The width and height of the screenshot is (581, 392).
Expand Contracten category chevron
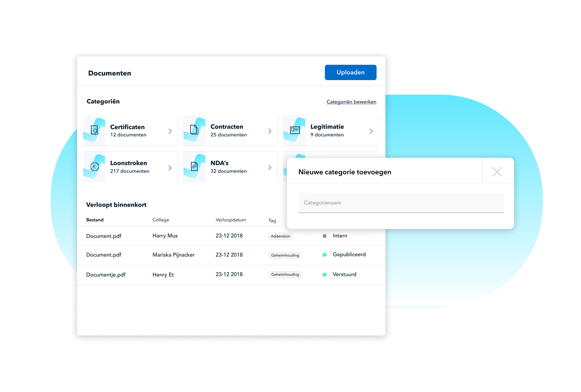pos(270,131)
